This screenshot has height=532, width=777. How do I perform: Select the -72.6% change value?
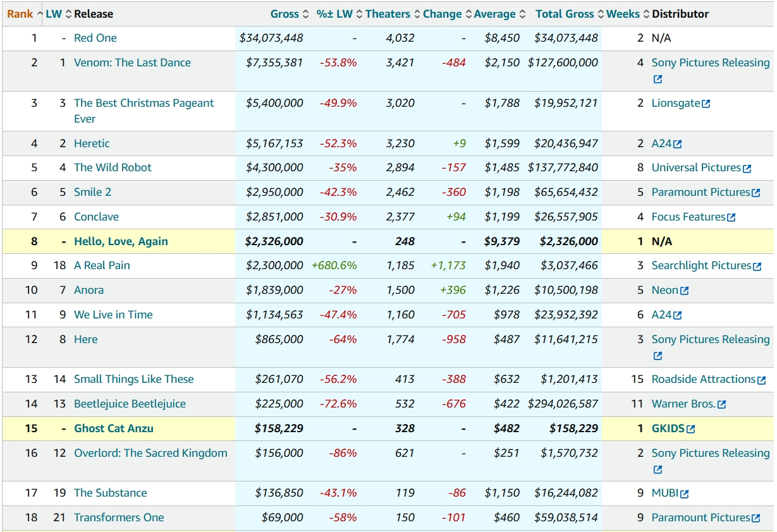pyautogui.click(x=338, y=404)
